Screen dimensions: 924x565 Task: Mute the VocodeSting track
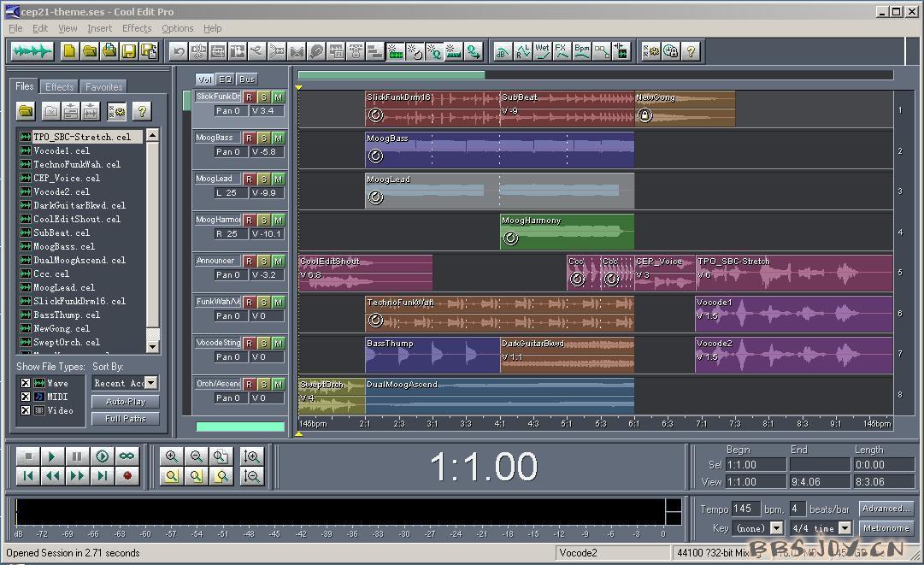click(x=278, y=343)
